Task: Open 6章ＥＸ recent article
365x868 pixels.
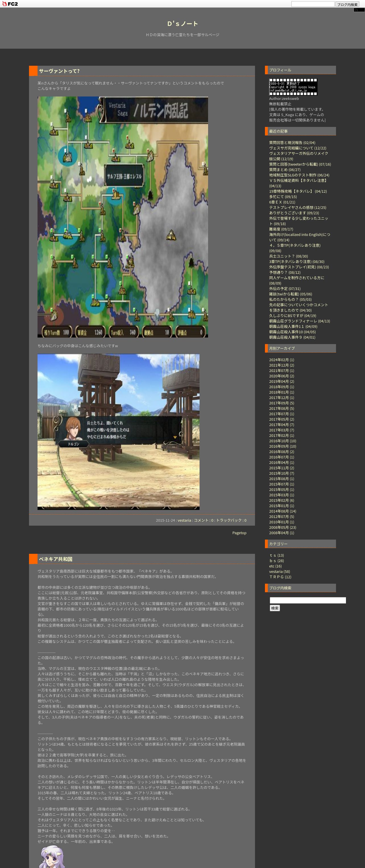Action: pos(282,202)
